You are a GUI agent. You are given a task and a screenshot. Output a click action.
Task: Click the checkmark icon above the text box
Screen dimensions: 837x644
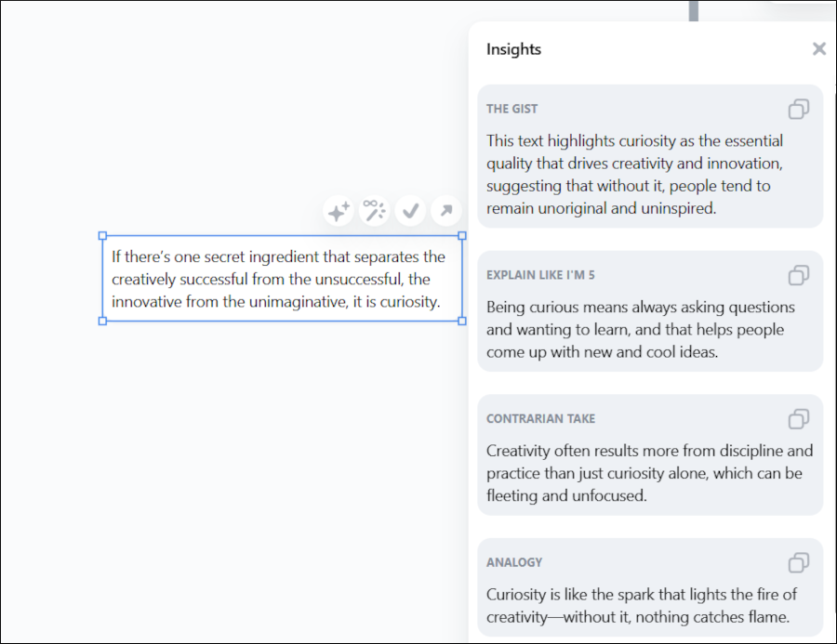click(410, 211)
